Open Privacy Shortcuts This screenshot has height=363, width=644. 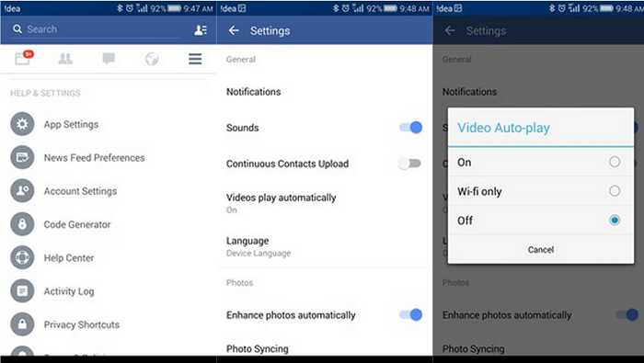[82, 324]
